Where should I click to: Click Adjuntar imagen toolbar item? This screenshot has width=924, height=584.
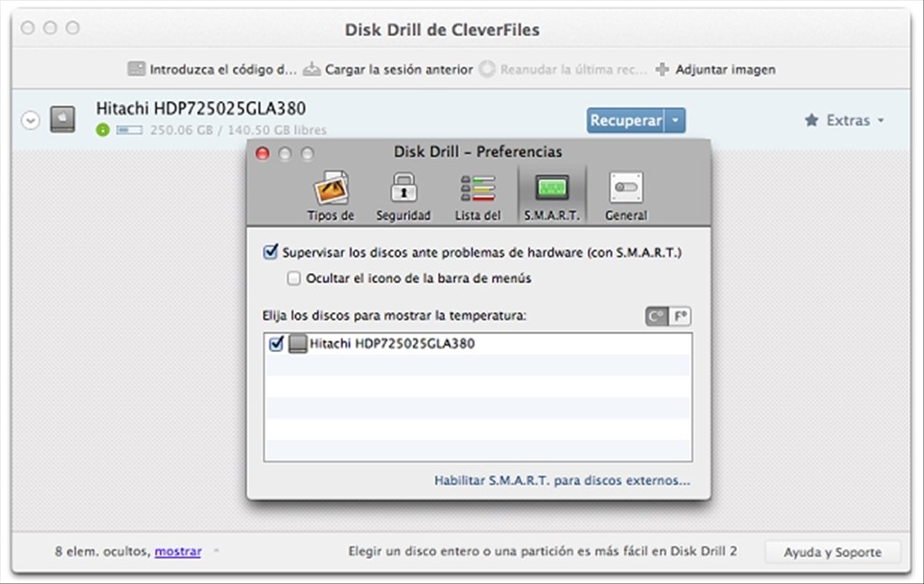(x=715, y=70)
